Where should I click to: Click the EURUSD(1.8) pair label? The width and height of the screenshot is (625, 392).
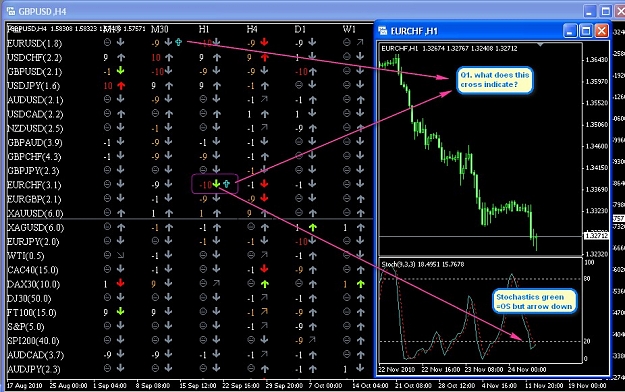pyautogui.click(x=35, y=43)
